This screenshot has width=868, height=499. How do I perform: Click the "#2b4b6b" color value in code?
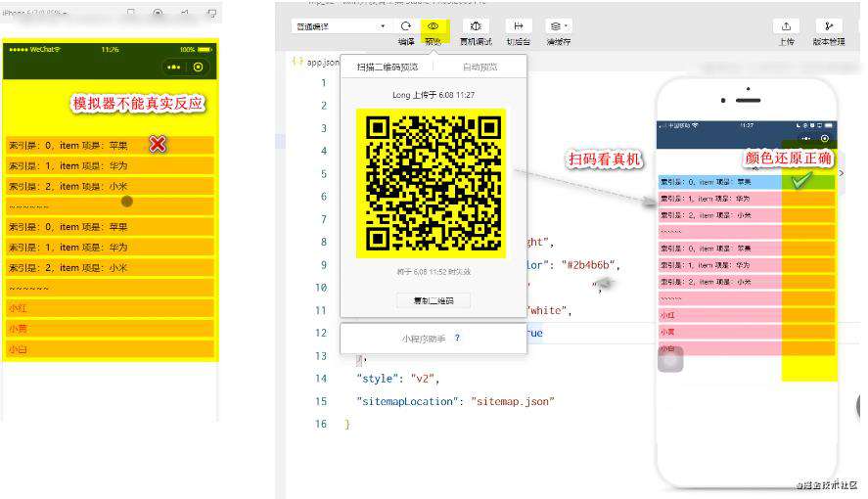click(x=588, y=264)
